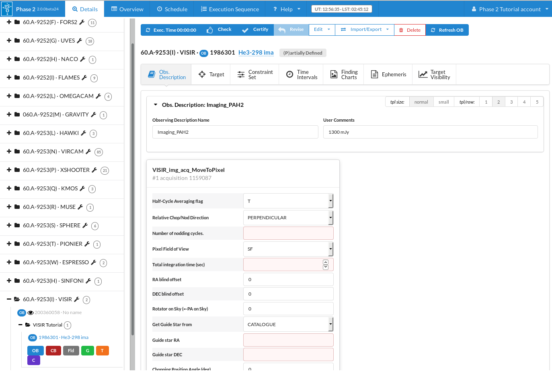Click the orange T target button
The image size is (552, 392).
[x=102, y=351]
